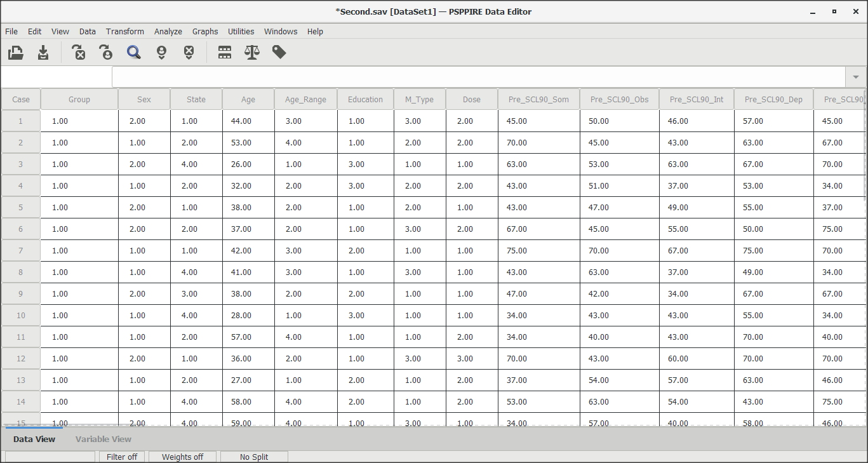This screenshot has height=463, width=868.
Task: Click the Filter off status indicator
Action: point(122,457)
